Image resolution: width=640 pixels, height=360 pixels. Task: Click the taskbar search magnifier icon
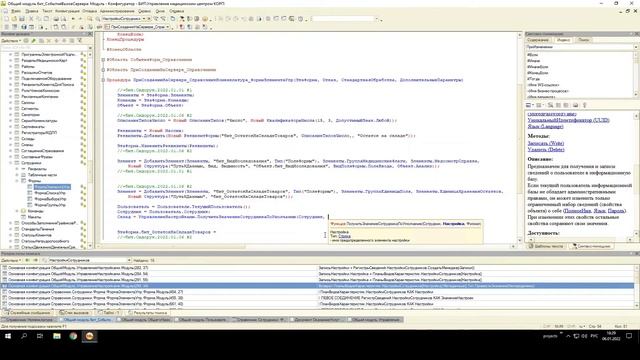pos(24,336)
